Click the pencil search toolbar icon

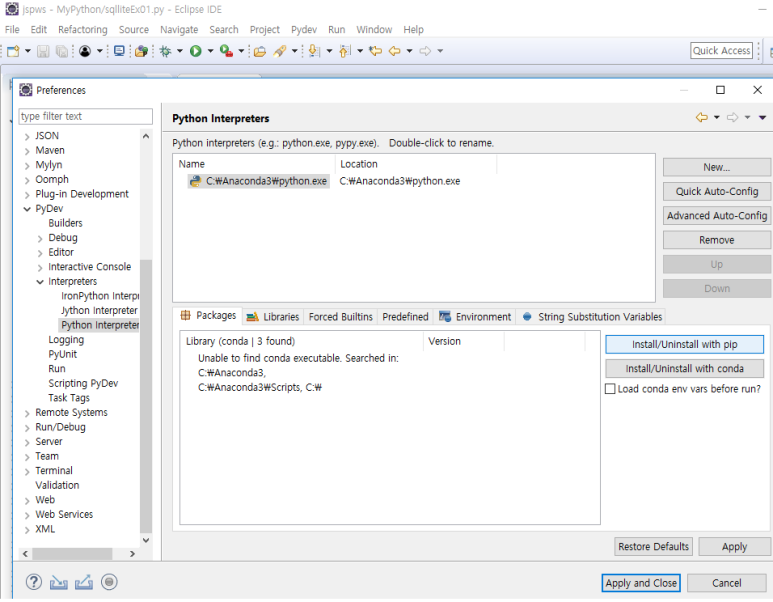[x=280, y=51]
